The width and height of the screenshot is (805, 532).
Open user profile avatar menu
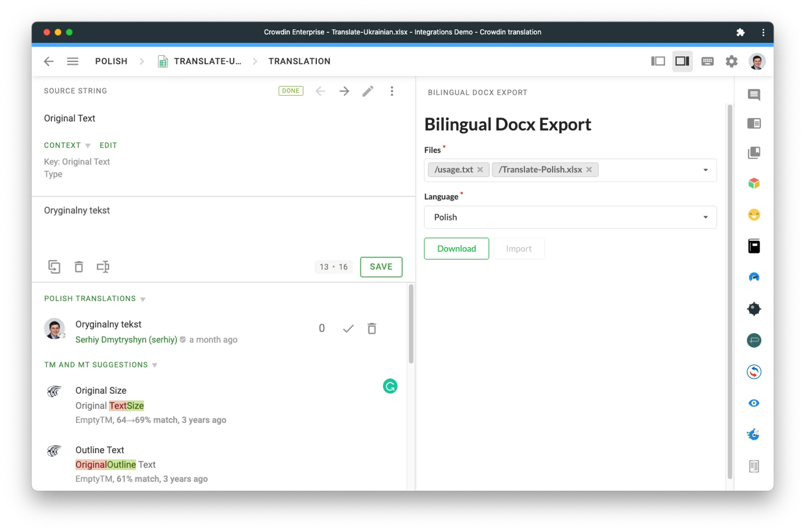point(757,61)
